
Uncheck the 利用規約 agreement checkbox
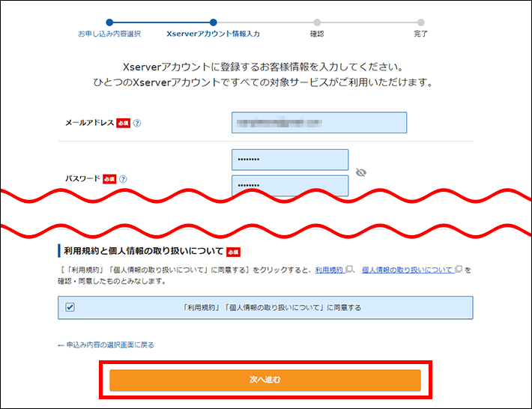[x=70, y=307]
